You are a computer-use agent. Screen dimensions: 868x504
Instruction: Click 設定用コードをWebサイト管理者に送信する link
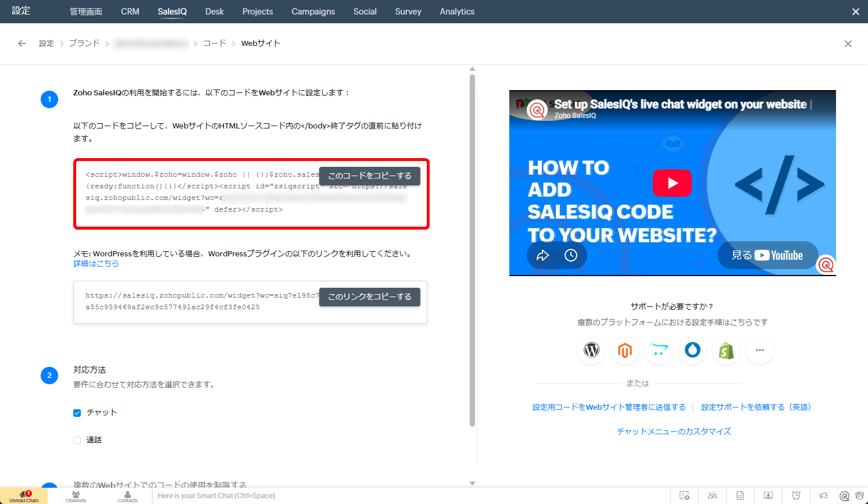coord(609,408)
